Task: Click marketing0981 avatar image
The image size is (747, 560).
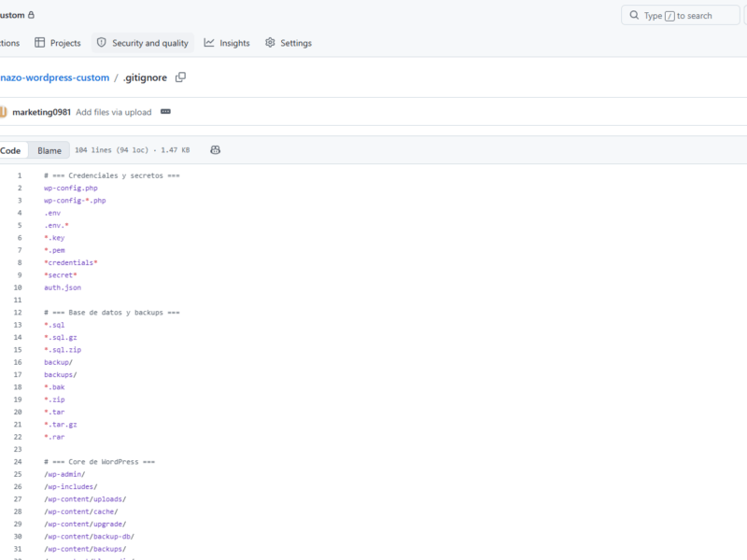Action: click(x=3, y=112)
